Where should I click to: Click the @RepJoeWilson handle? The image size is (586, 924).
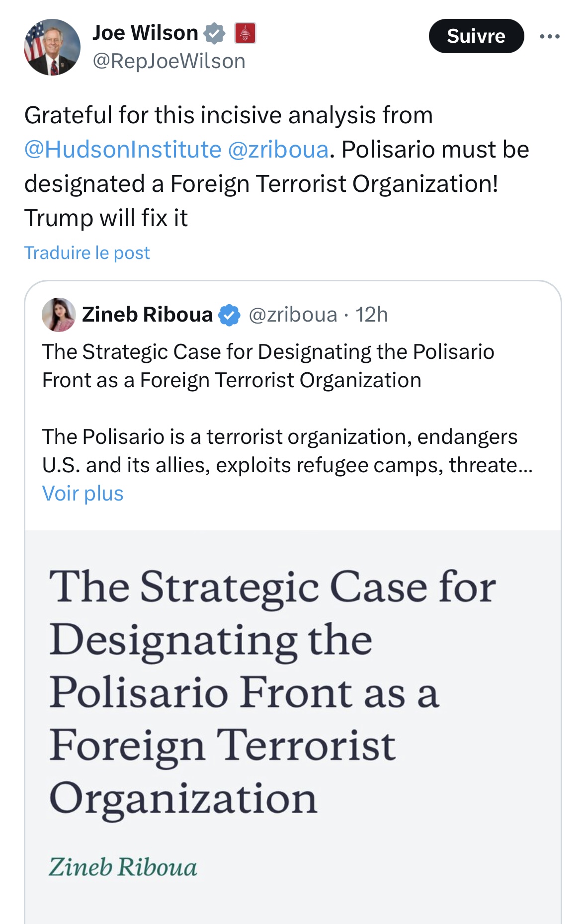point(169,61)
